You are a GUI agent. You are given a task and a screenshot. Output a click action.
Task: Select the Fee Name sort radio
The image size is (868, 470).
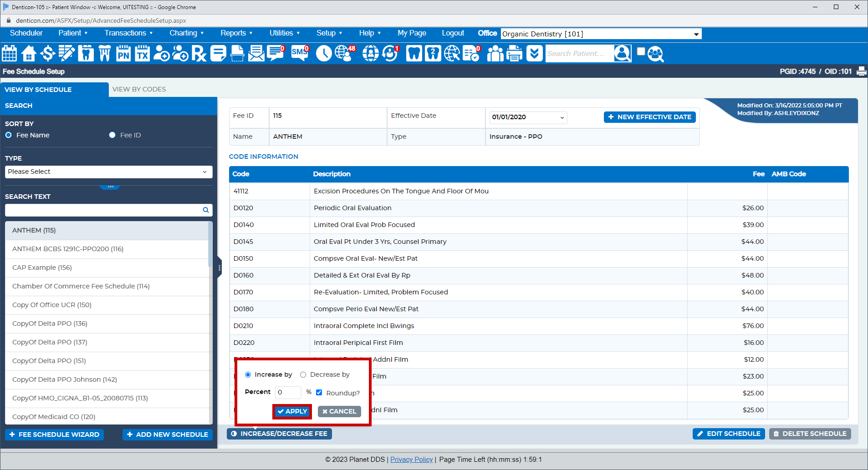coord(8,135)
